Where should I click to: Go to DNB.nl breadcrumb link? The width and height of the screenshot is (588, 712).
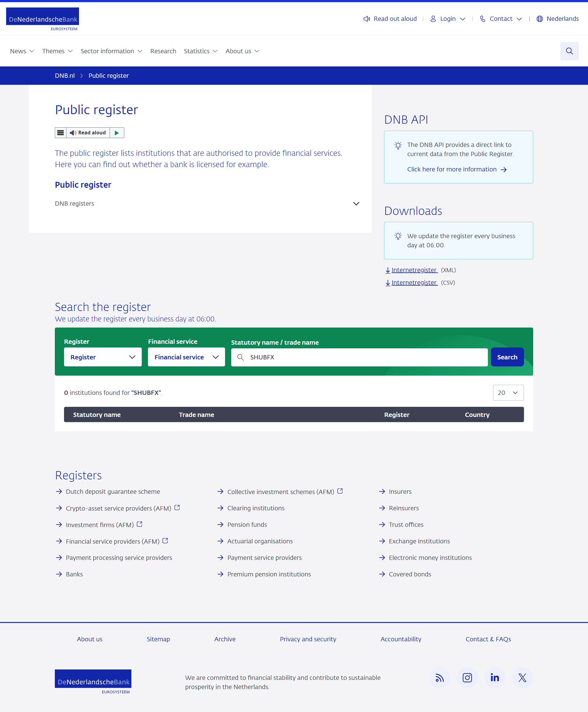(65, 76)
